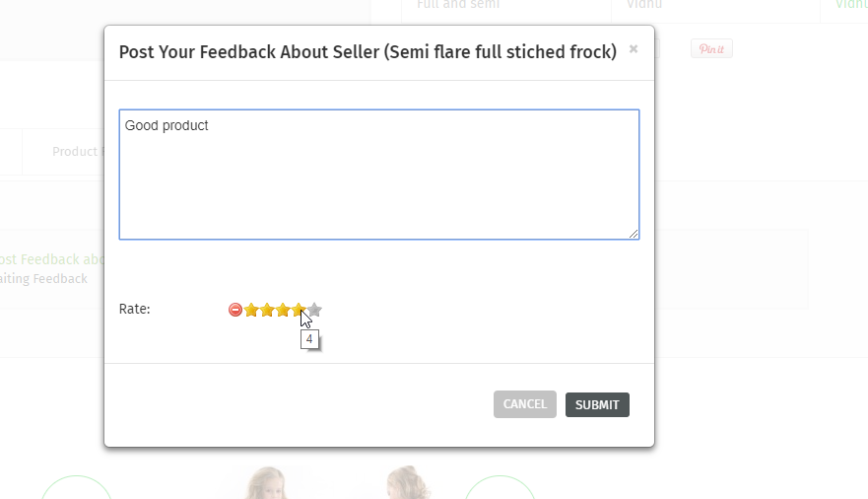
Task: Clear the rating with red cancel icon
Action: 235,310
